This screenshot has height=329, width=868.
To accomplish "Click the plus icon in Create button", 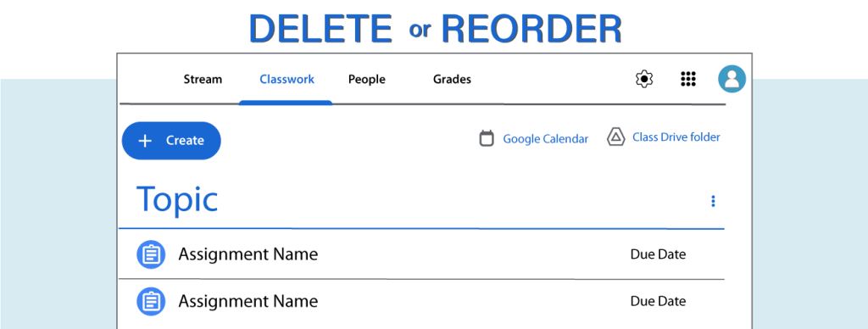I will click(144, 141).
